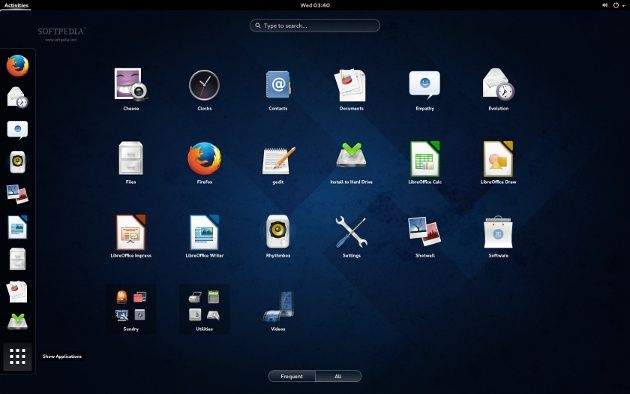This screenshot has width=630, height=394.
Task: Click Firefox in the dash
Action: 18,65
